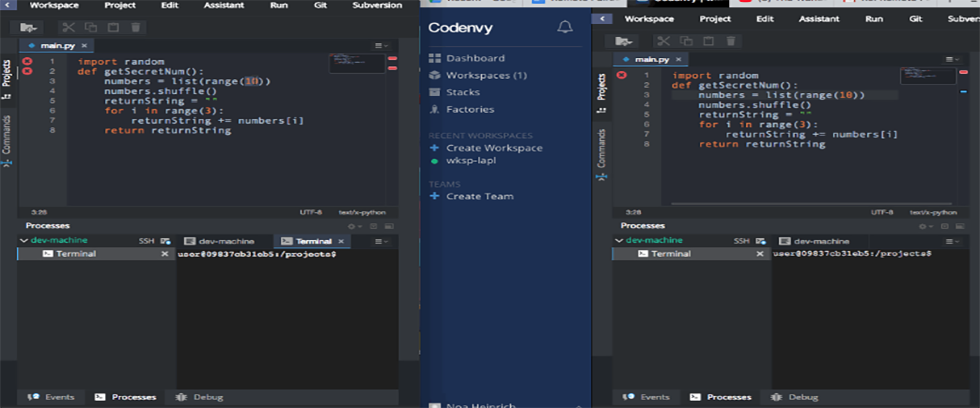Click the Delete trash icon in left IDE toolbar
Image resolution: width=980 pixels, height=408 pixels.
[136, 27]
